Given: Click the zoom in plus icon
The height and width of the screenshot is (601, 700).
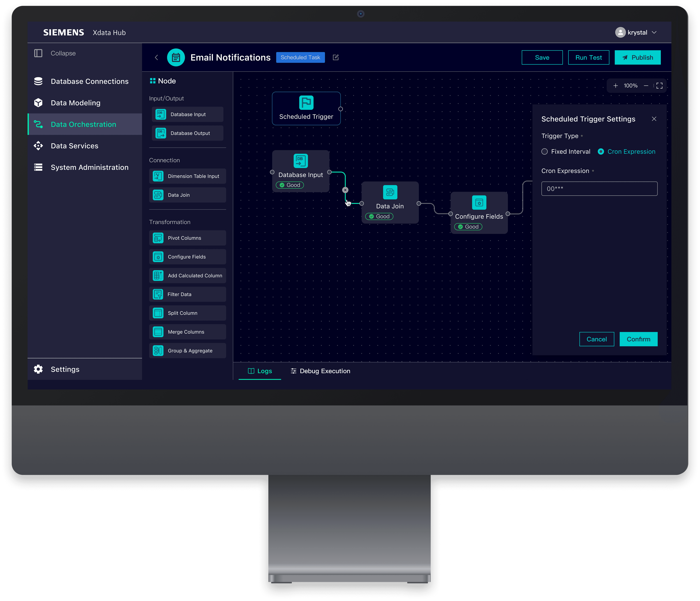Looking at the screenshot, I should point(616,86).
